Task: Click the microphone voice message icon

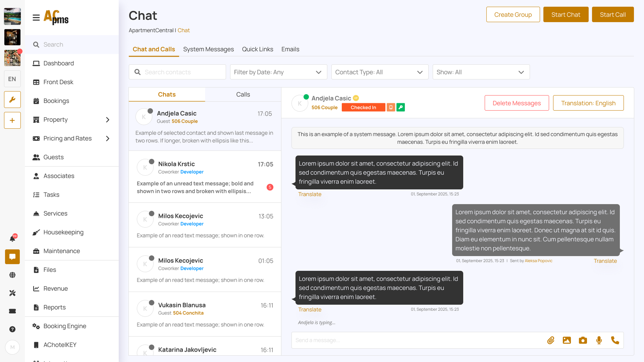Action: point(599,340)
